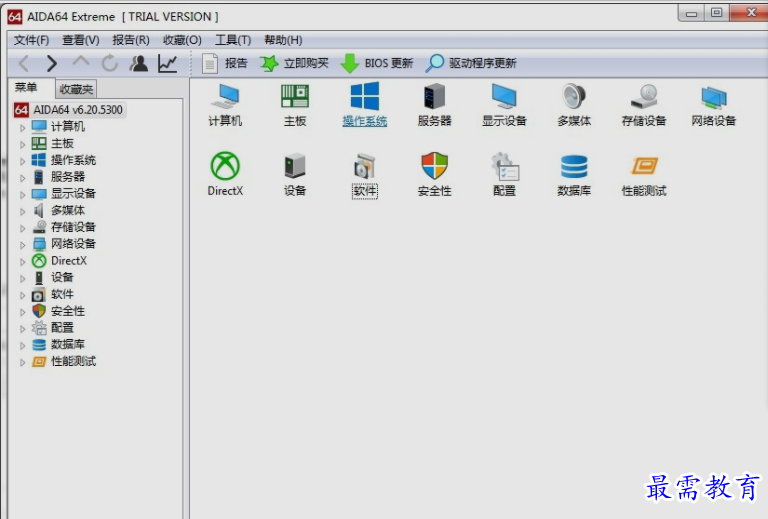Select DirectX in the sidebar tree
Viewport: 768px width, 519px height.
click(69, 260)
